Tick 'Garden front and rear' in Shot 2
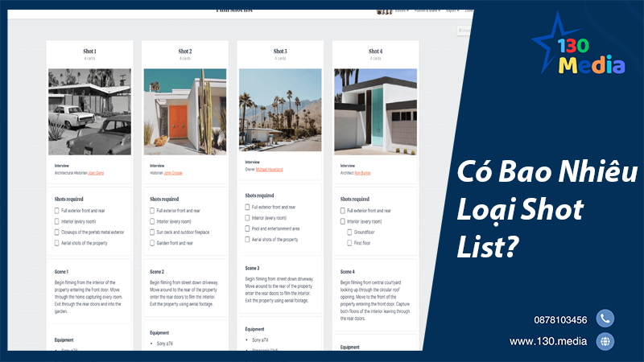Image resolution: width=644 pixels, height=362 pixels. [x=153, y=242]
